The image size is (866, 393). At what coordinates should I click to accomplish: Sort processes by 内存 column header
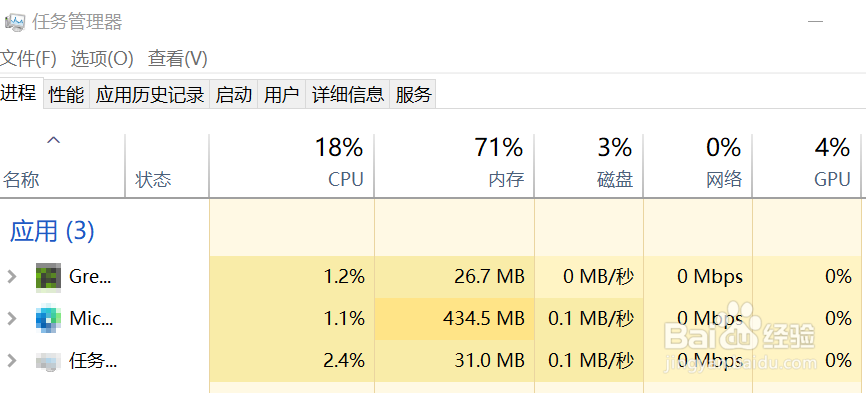(454, 164)
